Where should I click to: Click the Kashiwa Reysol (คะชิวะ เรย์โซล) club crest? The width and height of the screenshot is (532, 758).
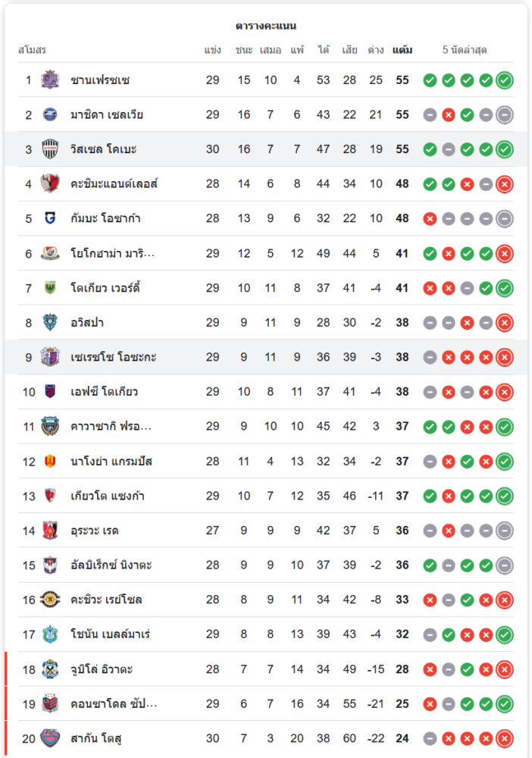click(50, 600)
